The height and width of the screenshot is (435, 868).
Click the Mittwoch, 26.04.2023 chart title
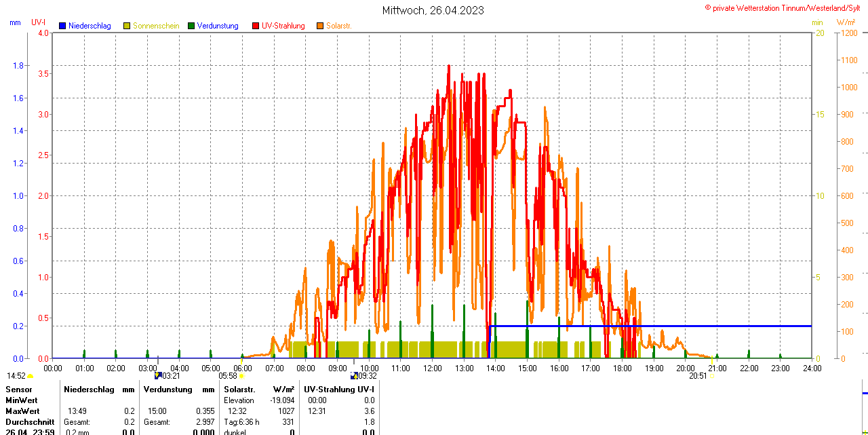tap(433, 10)
